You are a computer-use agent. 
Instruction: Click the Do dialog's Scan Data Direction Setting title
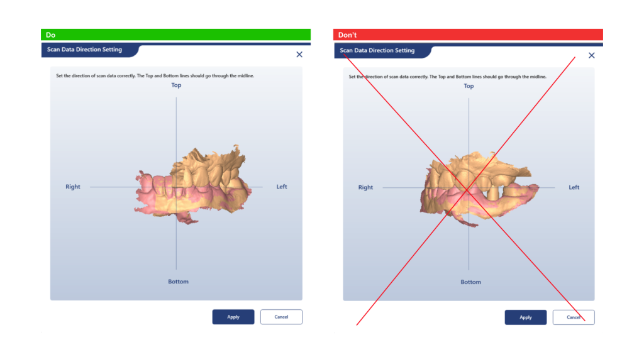[x=84, y=50]
